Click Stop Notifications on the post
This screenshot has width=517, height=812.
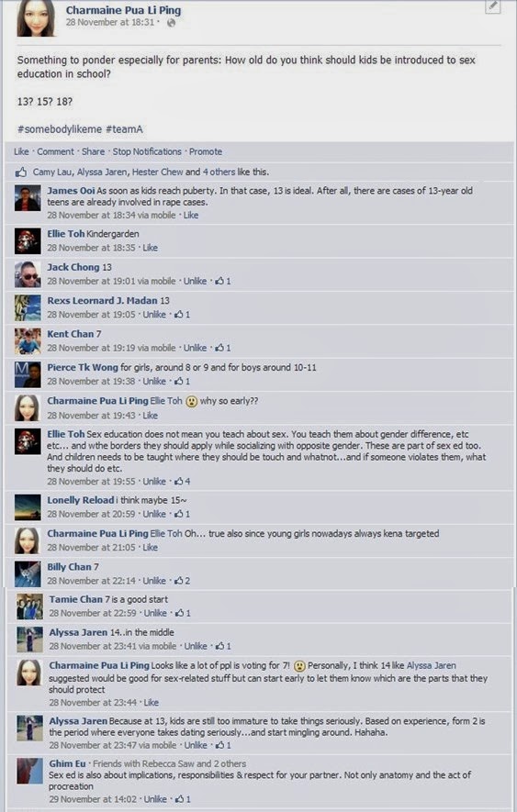point(147,151)
